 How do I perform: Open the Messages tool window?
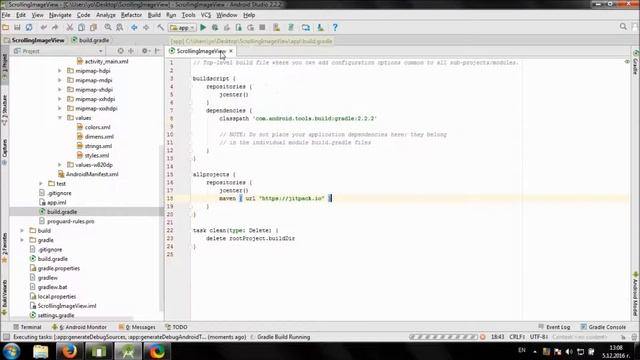[x=137, y=327]
